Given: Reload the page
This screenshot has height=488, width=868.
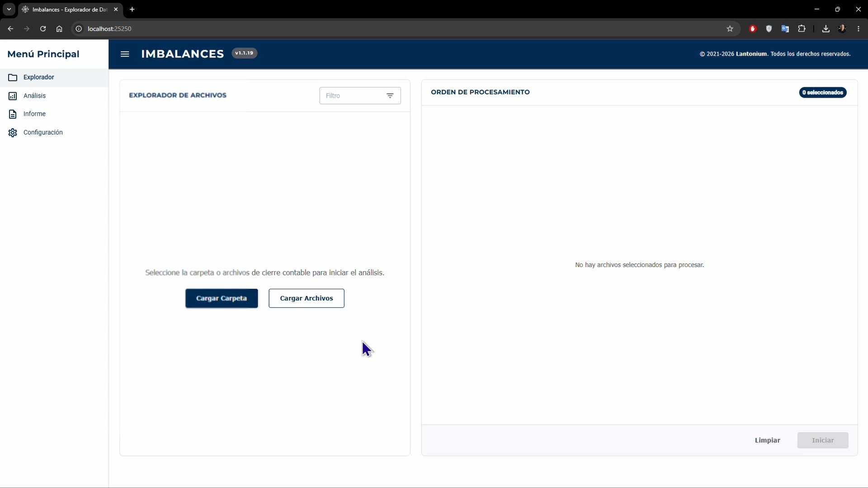Looking at the screenshot, I should [x=43, y=29].
